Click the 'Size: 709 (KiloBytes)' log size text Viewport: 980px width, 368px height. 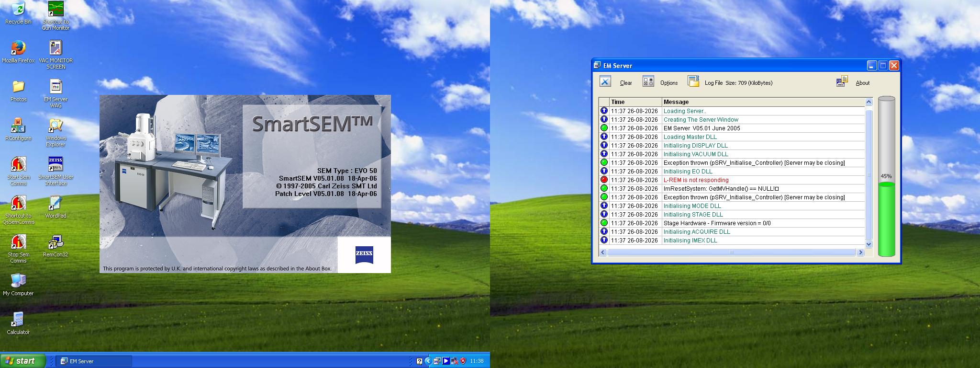click(749, 83)
